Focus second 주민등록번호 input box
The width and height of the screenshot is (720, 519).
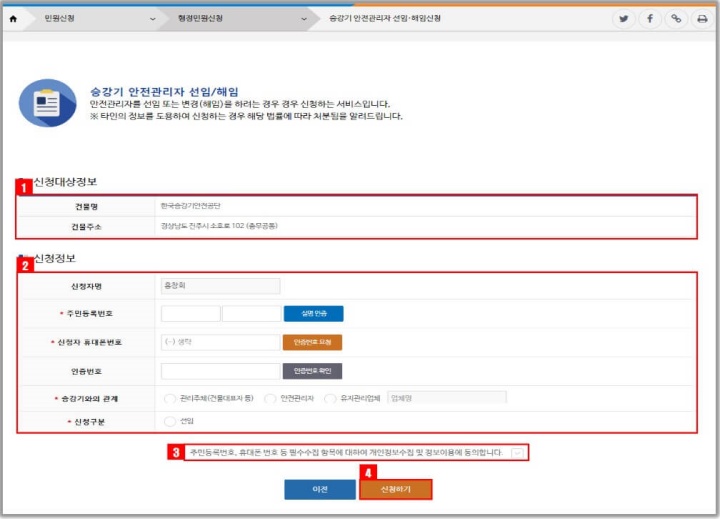click(252, 314)
